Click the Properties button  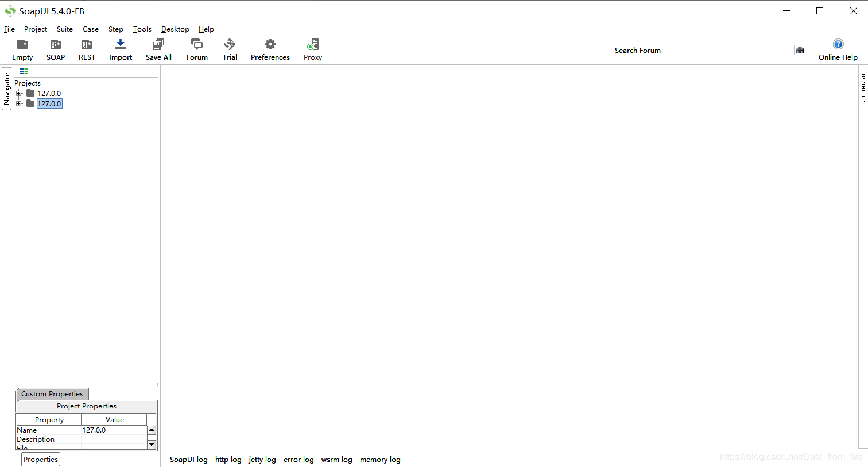click(x=41, y=460)
